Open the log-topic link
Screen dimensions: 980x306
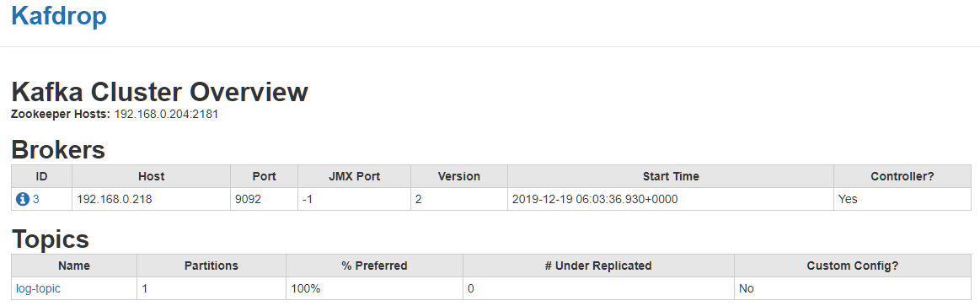click(x=38, y=289)
